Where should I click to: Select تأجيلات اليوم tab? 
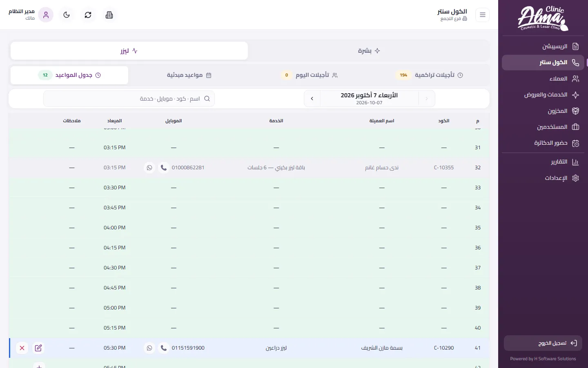(x=310, y=75)
